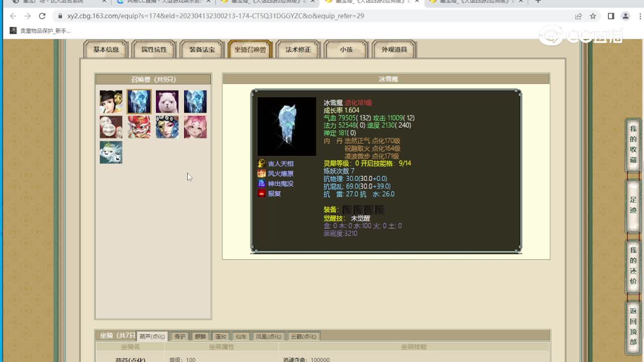Switch to the 凤凰(点化) mount tab
This screenshot has height=362, width=644.
269,336
